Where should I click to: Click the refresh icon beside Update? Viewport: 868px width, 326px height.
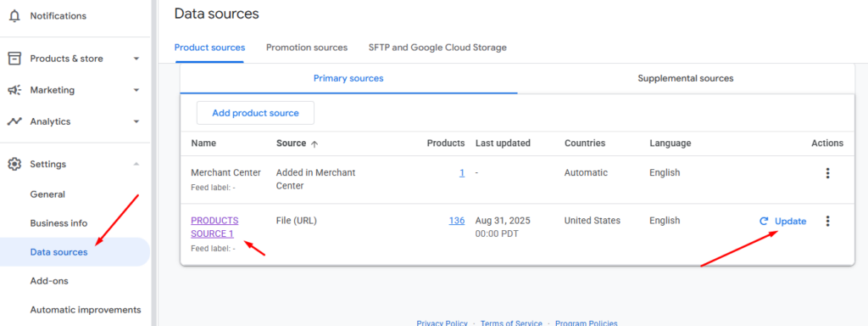(764, 222)
